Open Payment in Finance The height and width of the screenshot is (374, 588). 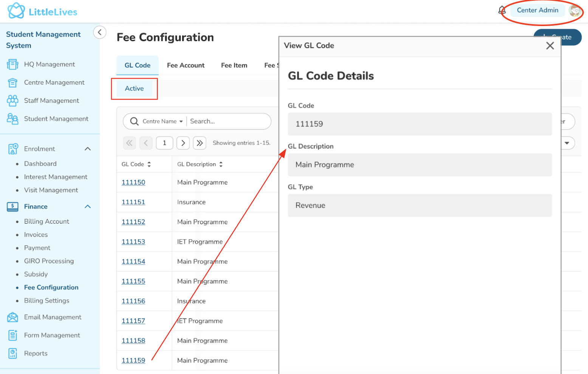(37, 248)
